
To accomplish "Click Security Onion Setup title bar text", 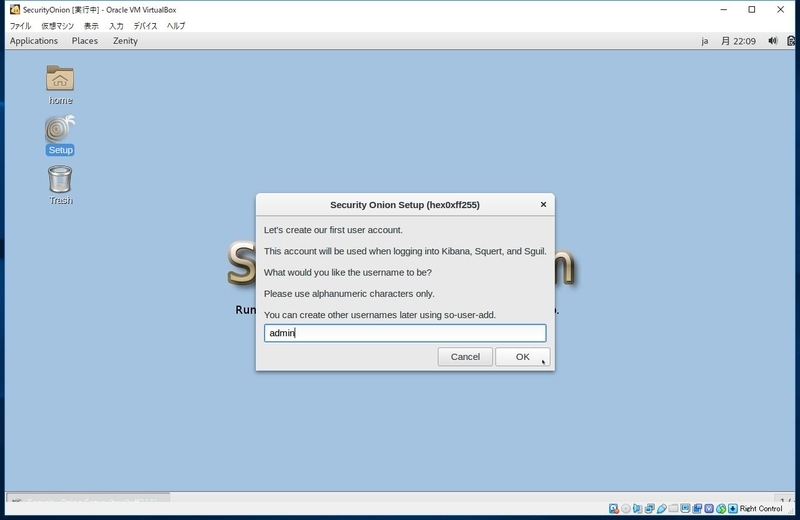I will (x=405, y=205).
